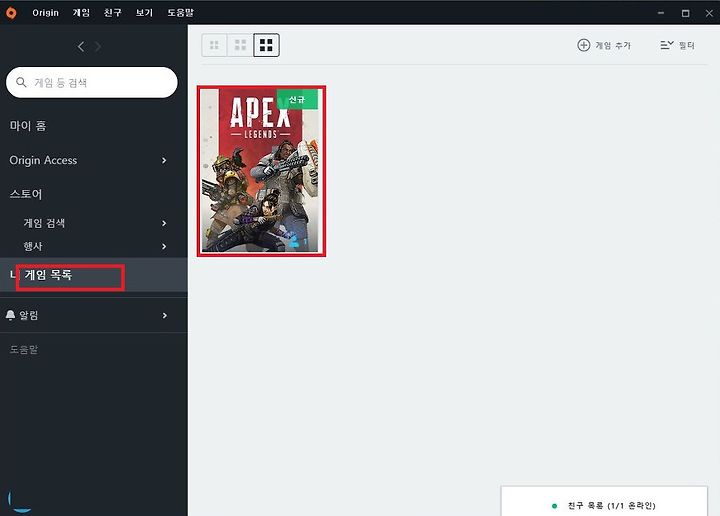The height and width of the screenshot is (516, 720).
Task: Close the Origin window
Action: (x=709, y=13)
